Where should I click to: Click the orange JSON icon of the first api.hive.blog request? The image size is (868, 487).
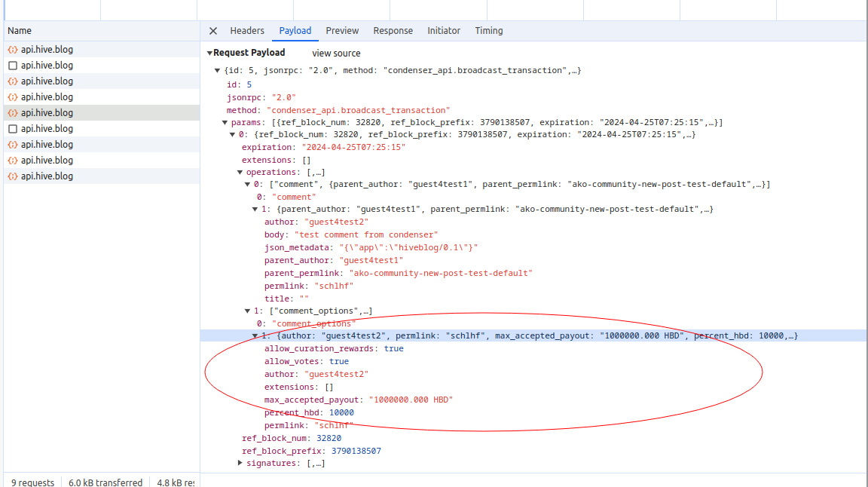pyautogui.click(x=12, y=50)
